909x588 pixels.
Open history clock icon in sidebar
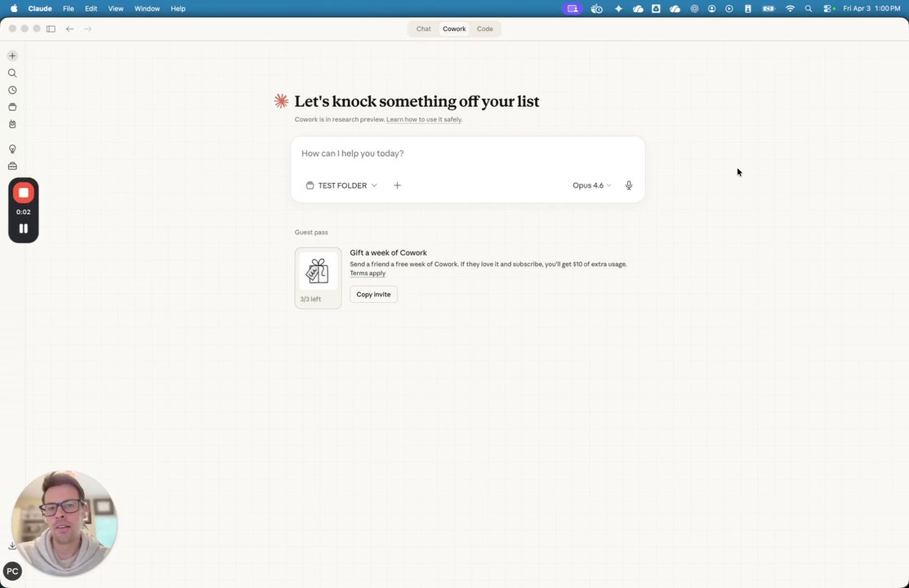pos(12,90)
